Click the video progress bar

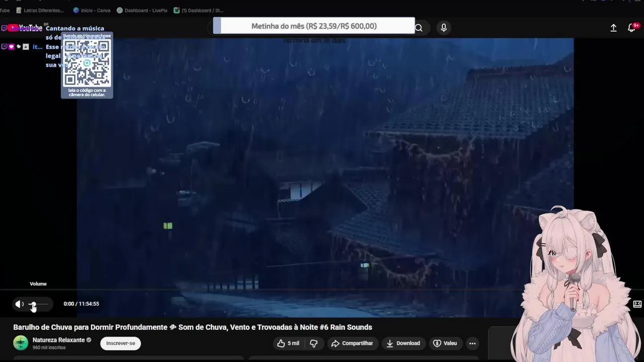(x=262, y=290)
